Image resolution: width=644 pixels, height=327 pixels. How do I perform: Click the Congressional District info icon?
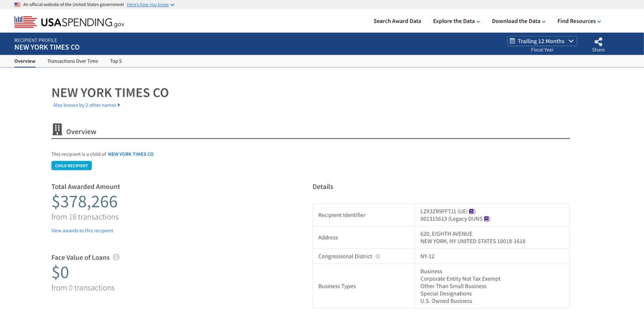coord(378,256)
